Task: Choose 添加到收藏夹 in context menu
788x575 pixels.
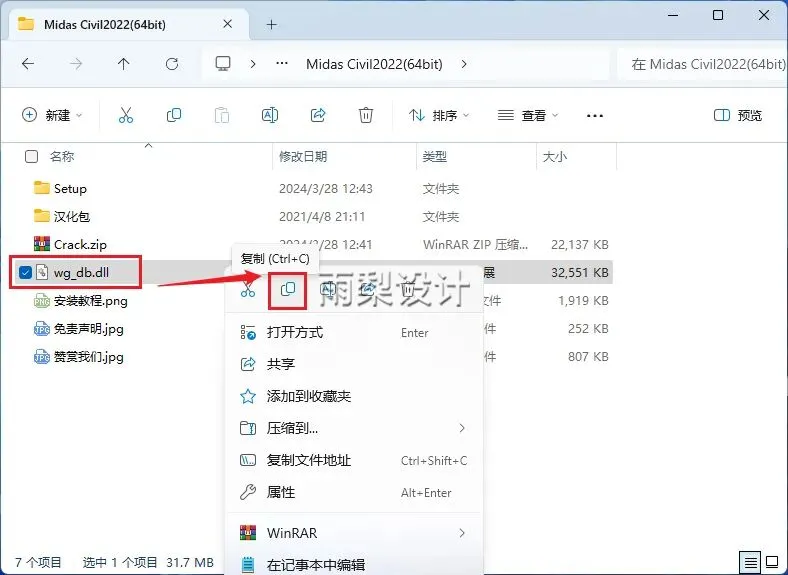Action: pyautogui.click(x=355, y=396)
